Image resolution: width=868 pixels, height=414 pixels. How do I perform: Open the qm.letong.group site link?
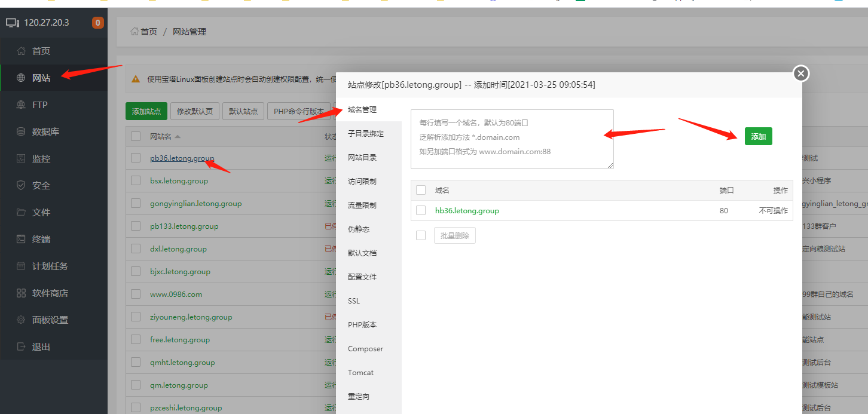(179, 385)
